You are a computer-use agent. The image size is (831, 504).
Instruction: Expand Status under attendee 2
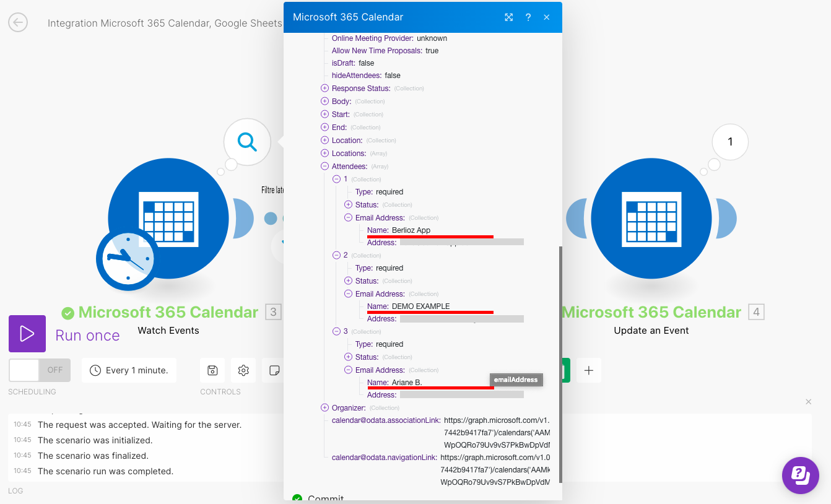pyautogui.click(x=348, y=281)
